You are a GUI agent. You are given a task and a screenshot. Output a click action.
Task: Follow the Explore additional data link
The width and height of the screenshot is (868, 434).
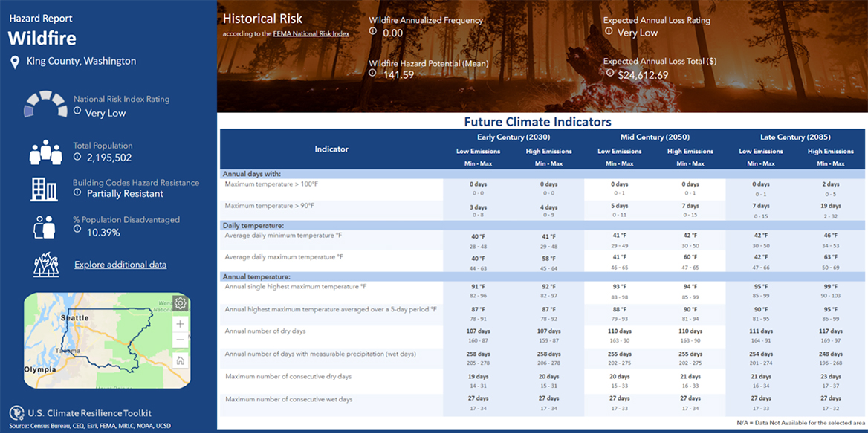pos(120,265)
